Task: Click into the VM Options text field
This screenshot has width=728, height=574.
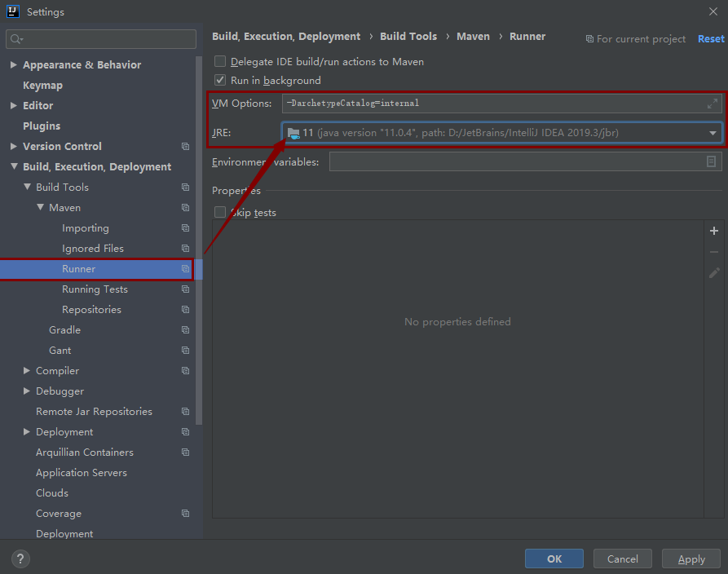Action: click(x=501, y=104)
